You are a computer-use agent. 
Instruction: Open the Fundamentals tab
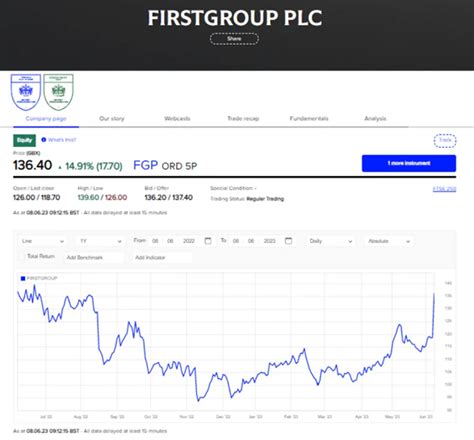309,119
